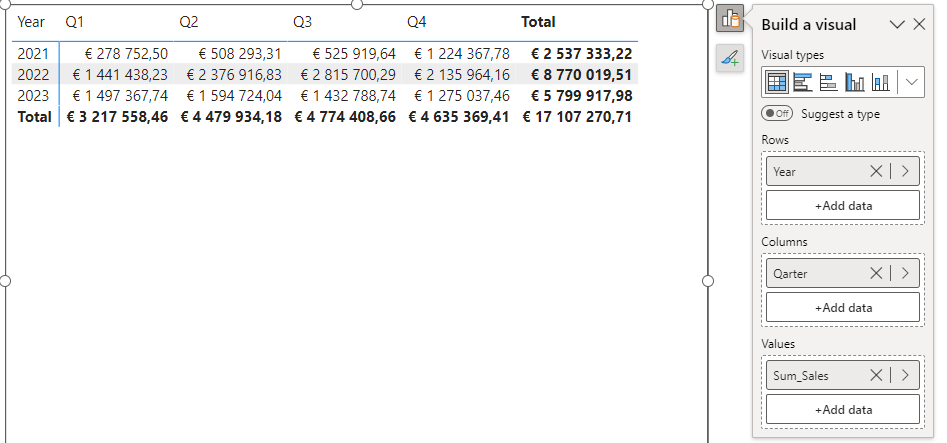The image size is (947, 443).
Task: Click the Year column header in the matrix
Action: (31, 22)
